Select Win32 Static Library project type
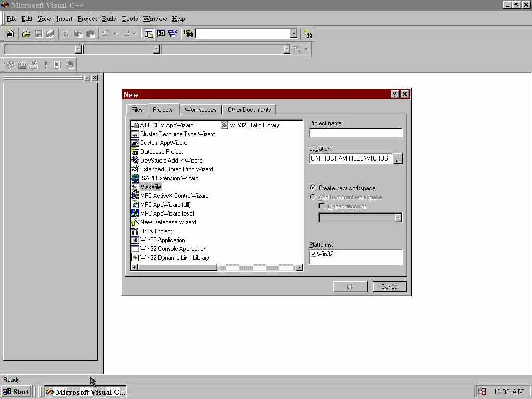Image resolution: width=532 pixels, height=399 pixels. tap(250, 125)
